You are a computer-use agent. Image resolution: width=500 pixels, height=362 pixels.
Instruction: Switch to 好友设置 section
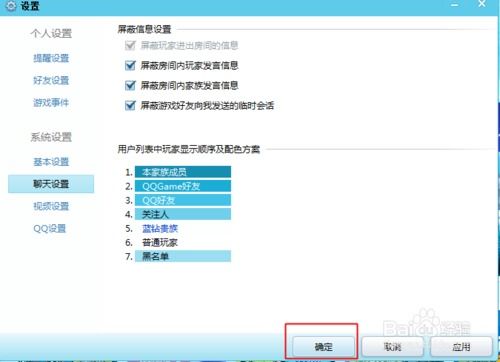point(51,80)
